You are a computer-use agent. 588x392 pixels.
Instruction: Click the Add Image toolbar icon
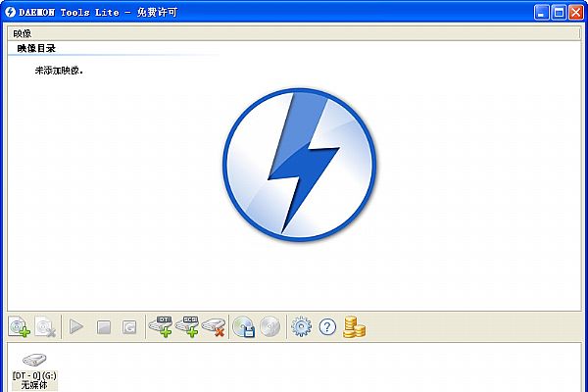click(18, 327)
